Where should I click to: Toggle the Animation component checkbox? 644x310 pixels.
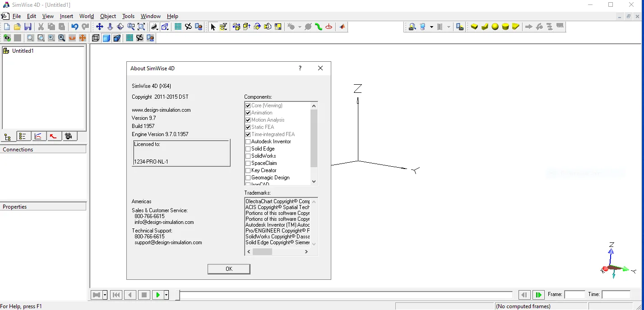coord(248,113)
